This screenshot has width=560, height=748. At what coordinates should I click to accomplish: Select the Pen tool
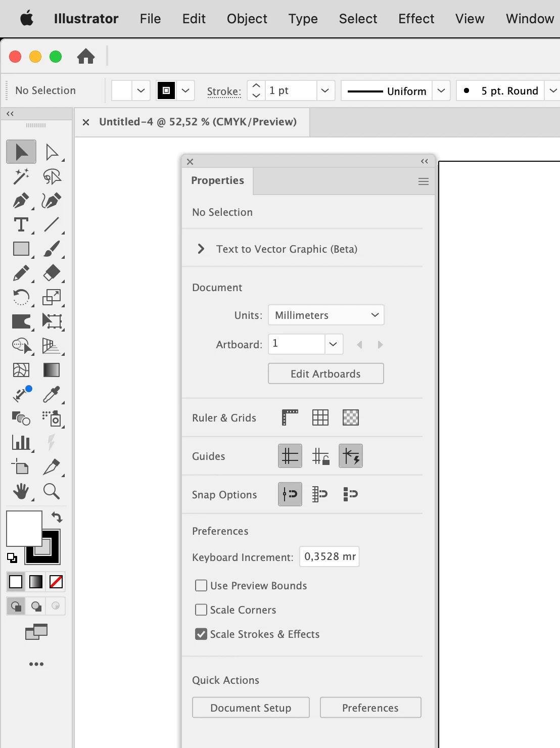21,200
